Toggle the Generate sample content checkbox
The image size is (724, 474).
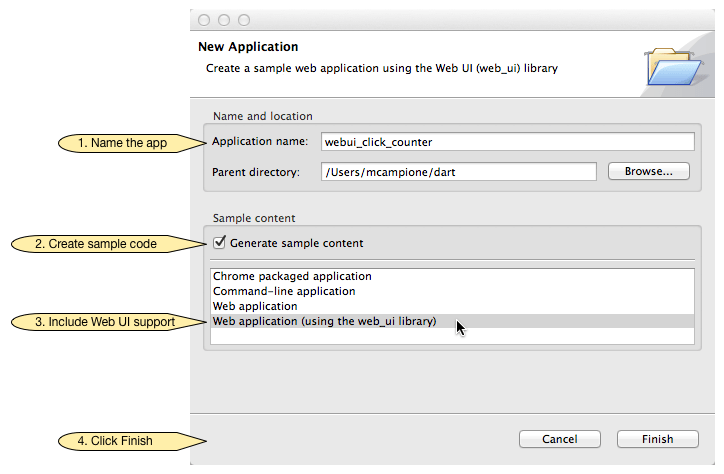coord(219,242)
